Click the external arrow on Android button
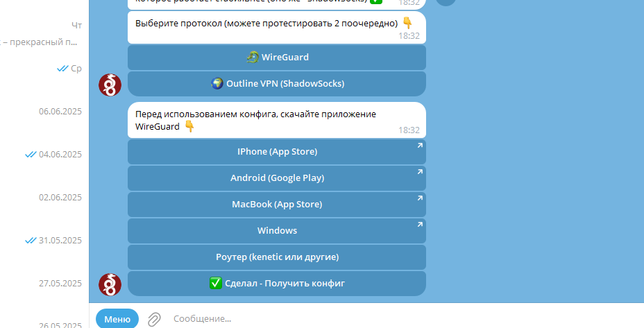Viewport: 644px width, 328px height. [x=420, y=171]
